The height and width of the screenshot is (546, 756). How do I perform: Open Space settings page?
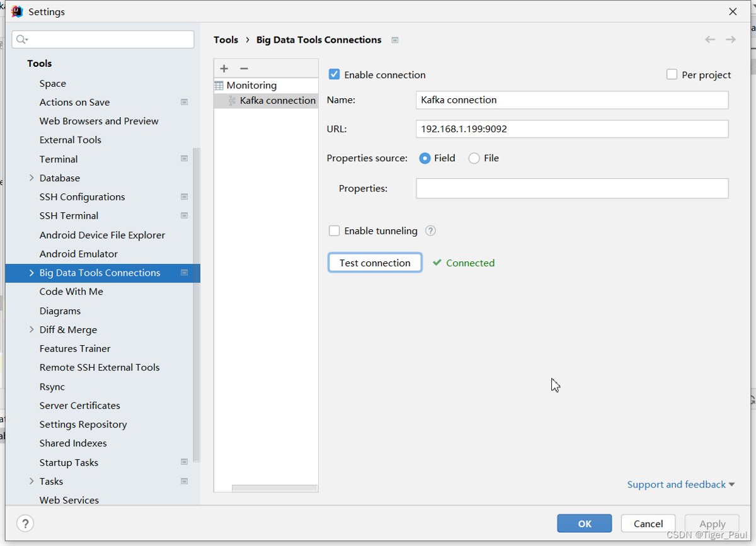pyautogui.click(x=52, y=83)
